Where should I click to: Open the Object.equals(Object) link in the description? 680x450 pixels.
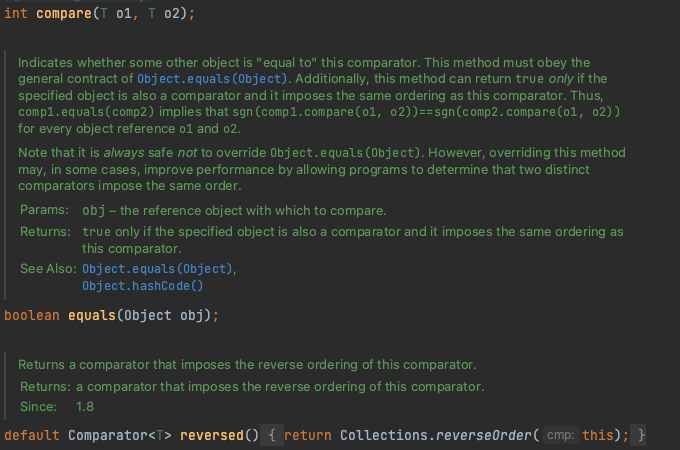(212, 79)
